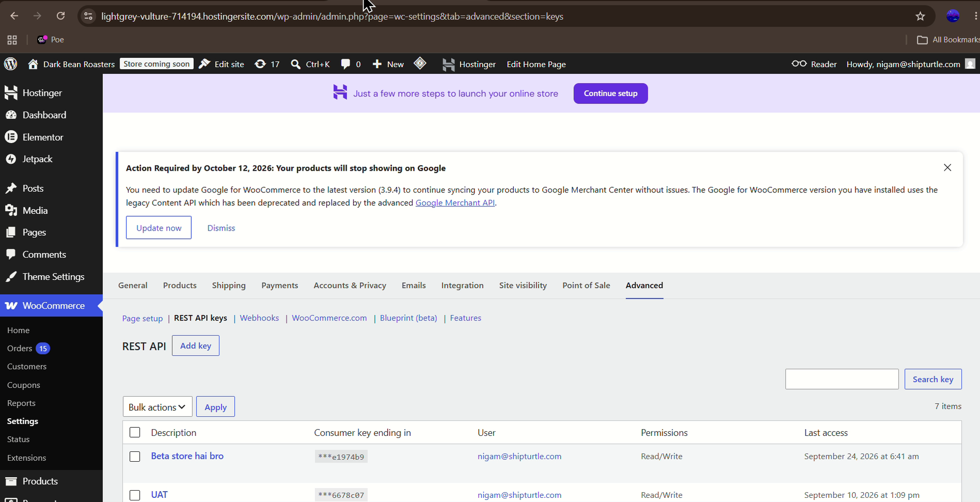Open the Webhooks subsection
980x502 pixels.
click(x=259, y=318)
